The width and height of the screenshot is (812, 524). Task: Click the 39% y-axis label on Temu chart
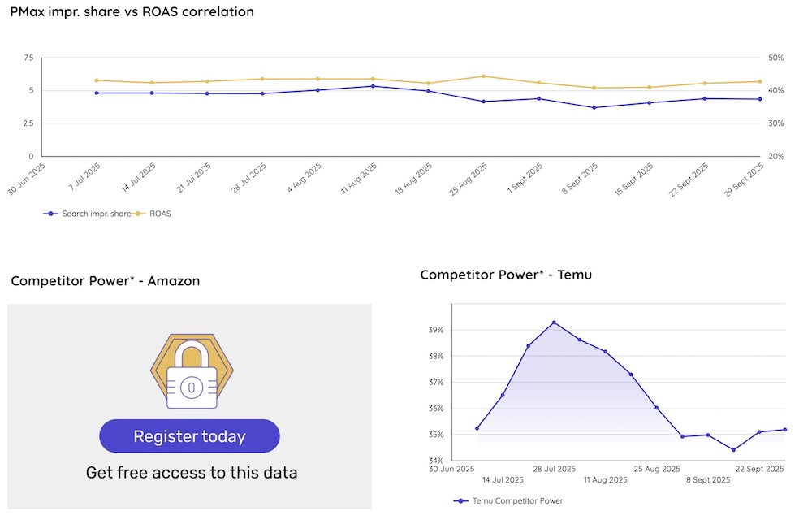click(x=435, y=330)
